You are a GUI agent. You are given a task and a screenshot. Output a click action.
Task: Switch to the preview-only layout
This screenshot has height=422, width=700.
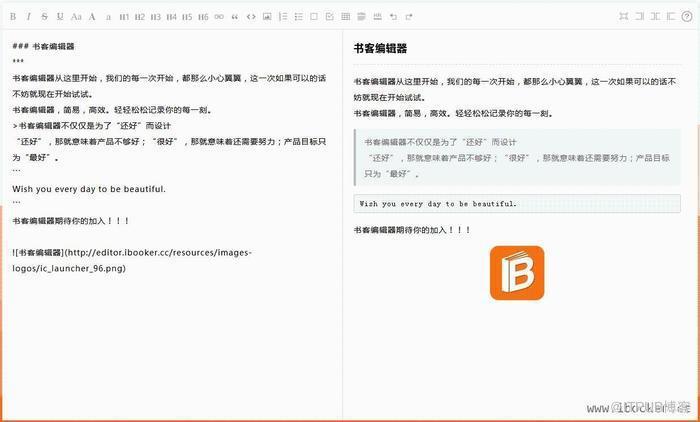tap(671, 17)
